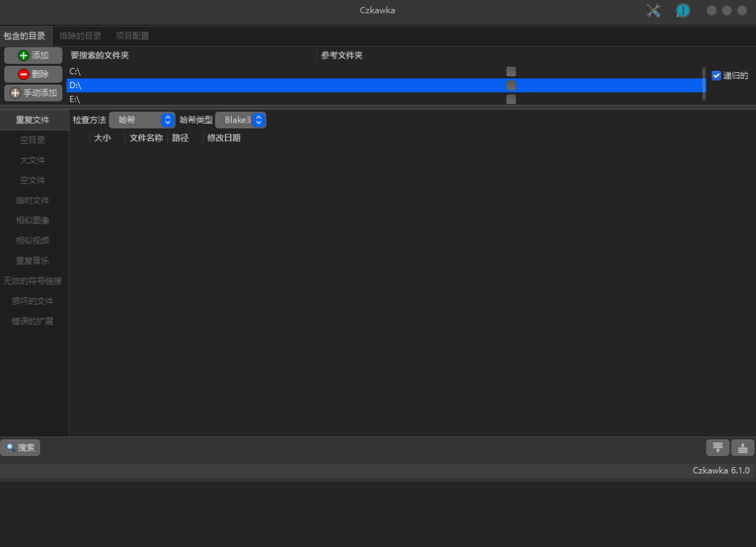Click the 文件名称 column header
Screen dimensions: 756x547
(x=146, y=138)
